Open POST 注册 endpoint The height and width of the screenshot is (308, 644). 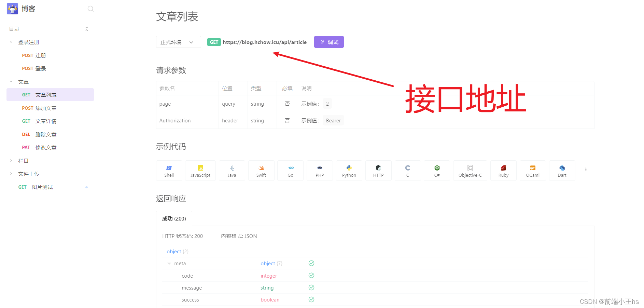click(x=50, y=55)
